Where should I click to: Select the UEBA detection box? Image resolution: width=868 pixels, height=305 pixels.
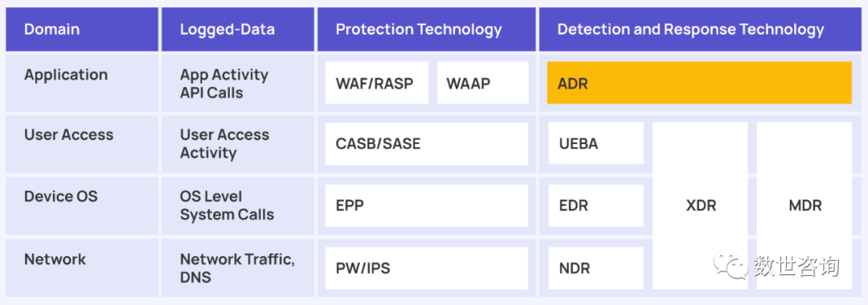596,143
